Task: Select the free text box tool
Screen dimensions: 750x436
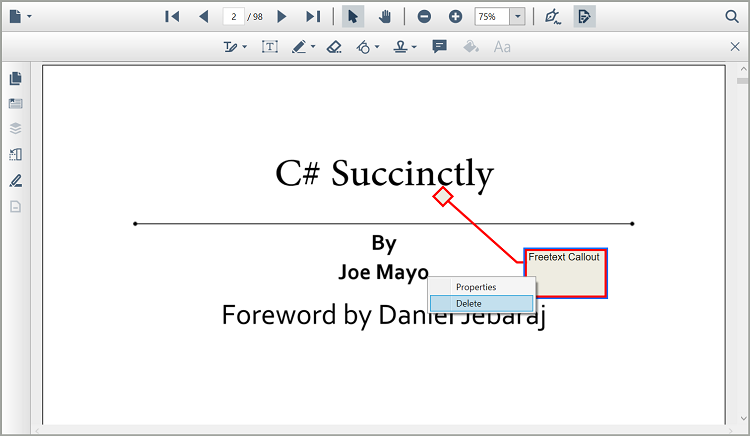Action: click(270, 47)
